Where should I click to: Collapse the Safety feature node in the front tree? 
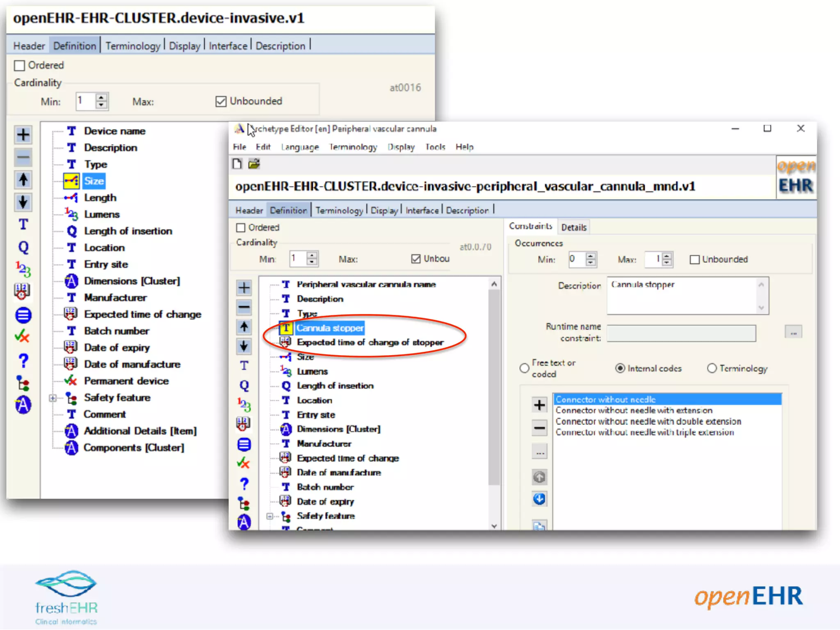coord(269,516)
